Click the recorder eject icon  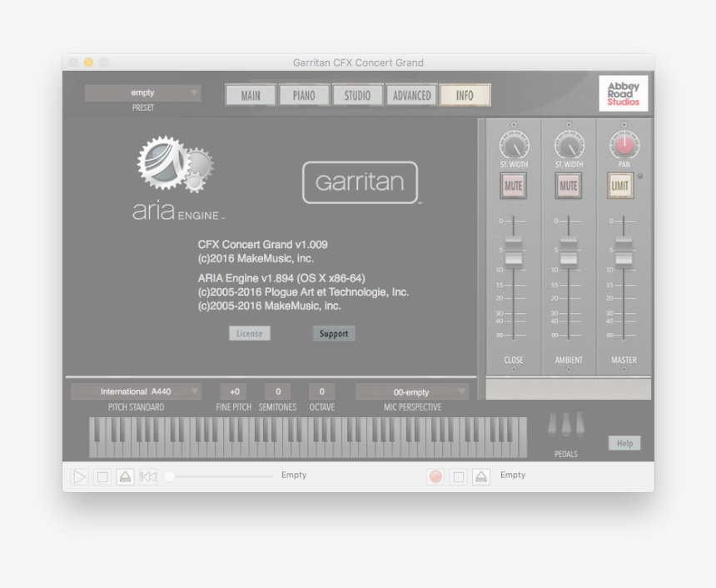(481, 477)
